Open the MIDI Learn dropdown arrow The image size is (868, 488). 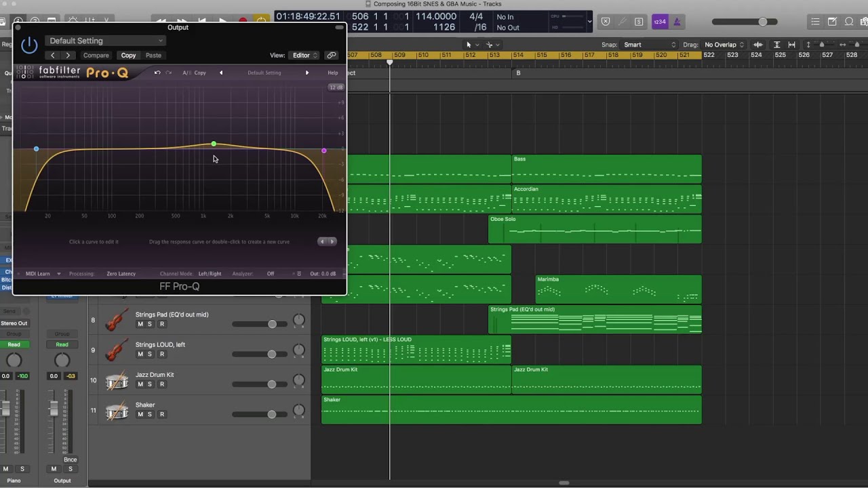coord(58,274)
